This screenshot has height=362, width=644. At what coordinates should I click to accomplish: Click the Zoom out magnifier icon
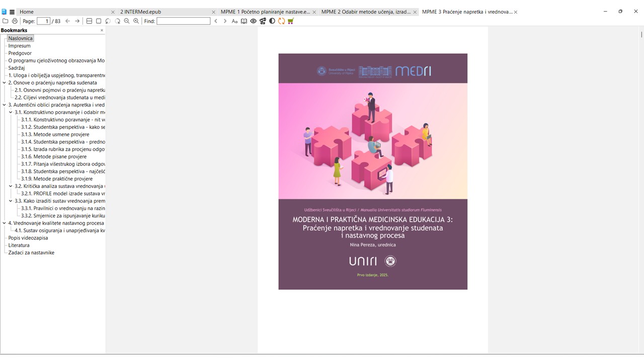127,21
